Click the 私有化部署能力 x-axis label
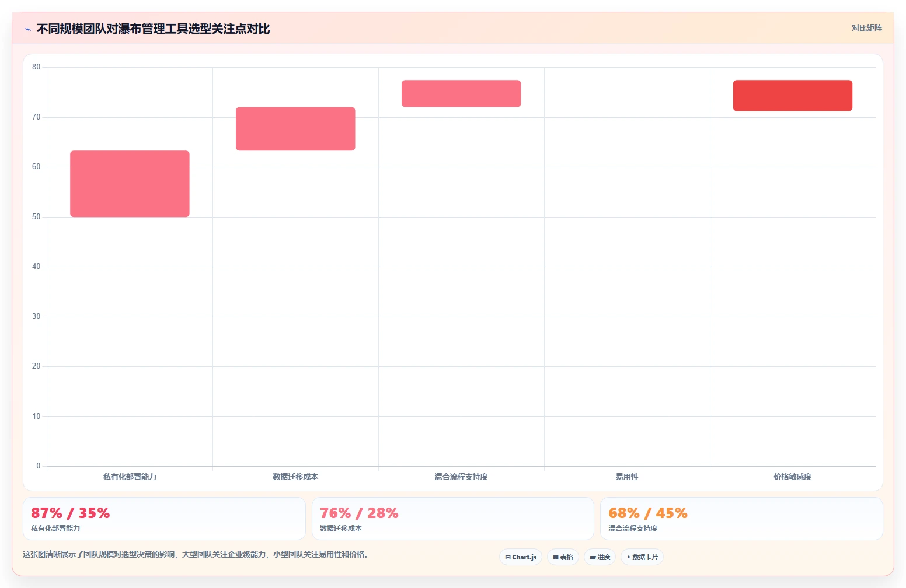This screenshot has height=588, width=906. tap(130, 477)
